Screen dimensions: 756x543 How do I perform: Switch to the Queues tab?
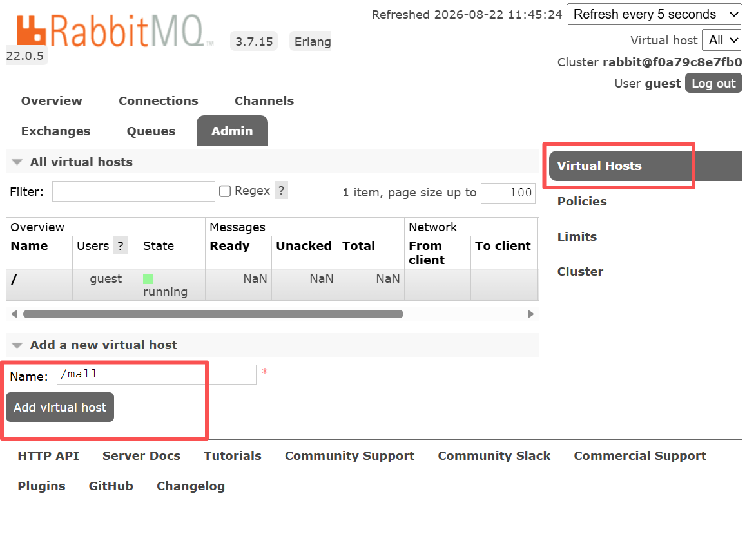point(151,131)
